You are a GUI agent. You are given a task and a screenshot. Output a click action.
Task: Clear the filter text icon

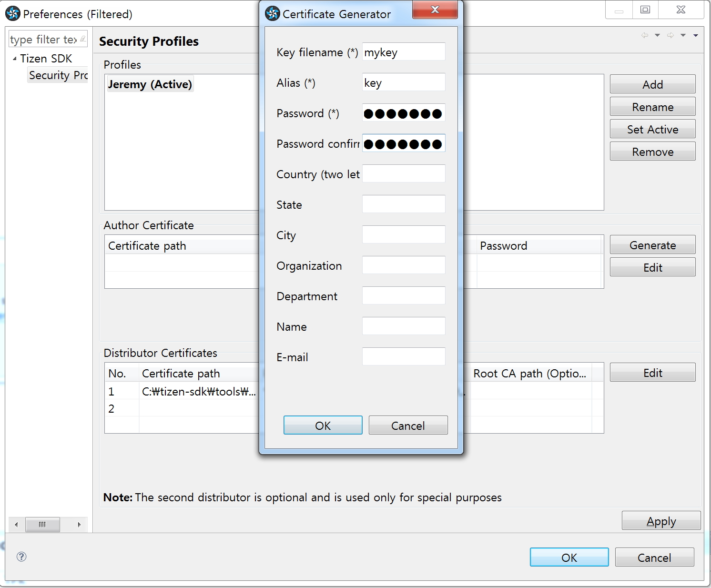pyautogui.click(x=82, y=39)
